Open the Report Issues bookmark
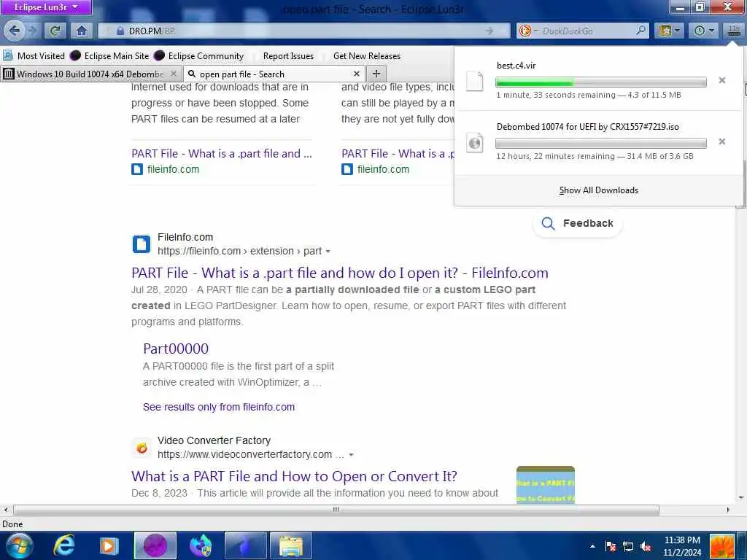This screenshot has height=560, width=747. click(x=288, y=55)
